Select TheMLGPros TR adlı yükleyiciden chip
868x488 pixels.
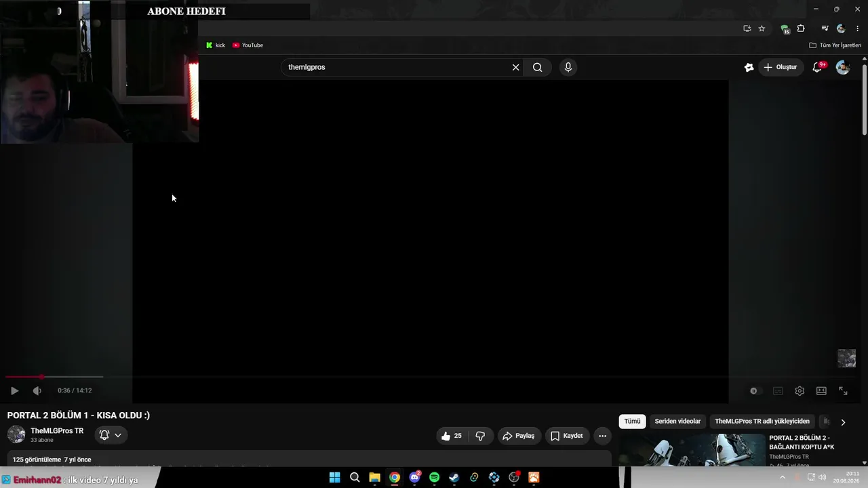click(762, 422)
